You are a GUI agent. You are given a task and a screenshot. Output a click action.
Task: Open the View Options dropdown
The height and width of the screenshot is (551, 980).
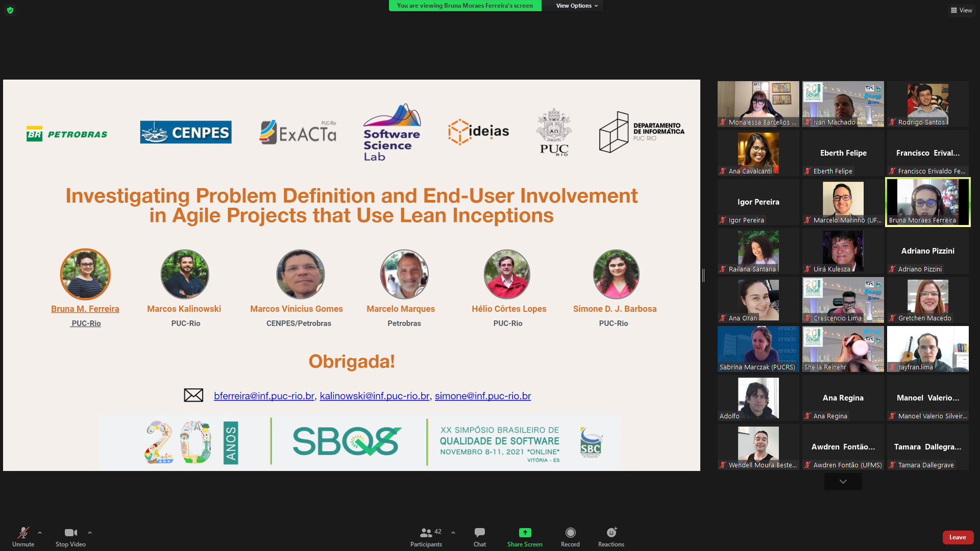(576, 6)
